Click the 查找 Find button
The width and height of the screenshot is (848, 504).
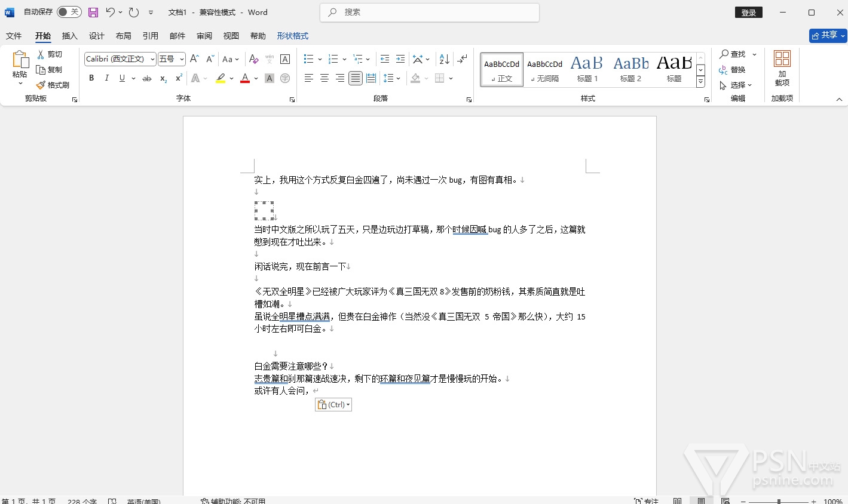coord(733,54)
